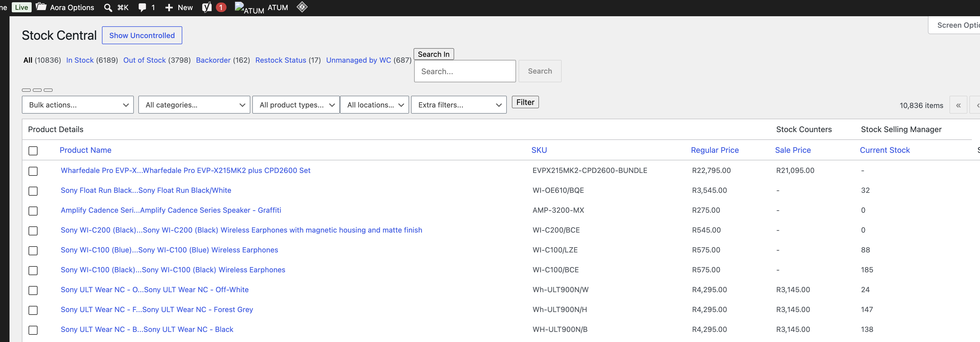980x342 pixels.
Task: Click the Live status badge
Action: [22, 7]
